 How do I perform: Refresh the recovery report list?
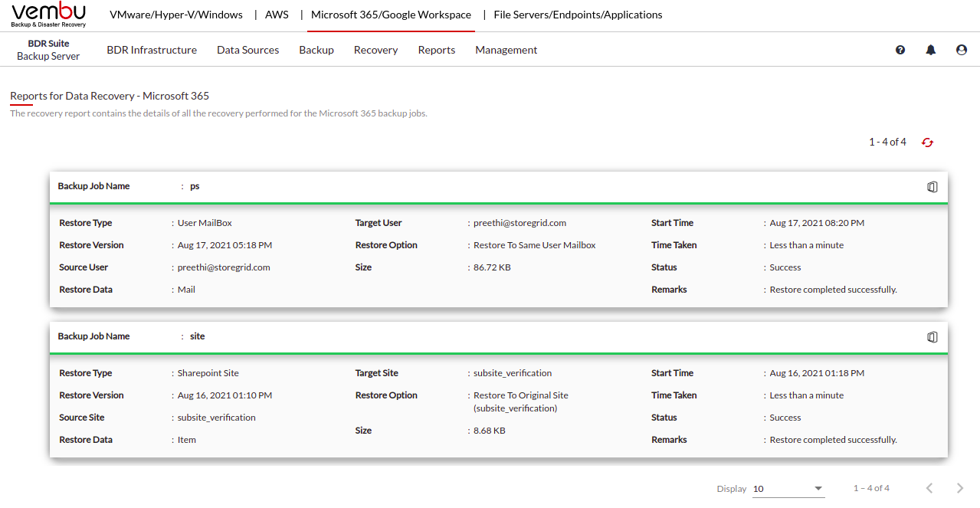(x=928, y=143)
